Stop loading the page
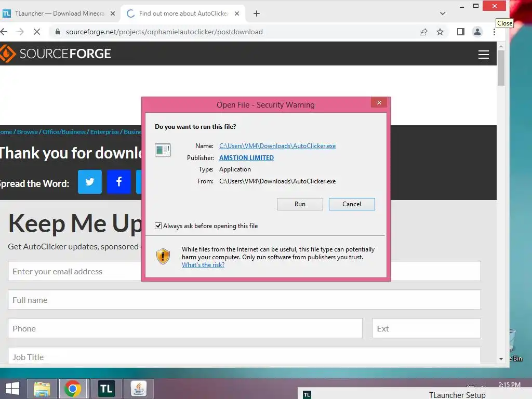This screenshot has width=532, height=399. pos(37,32)
